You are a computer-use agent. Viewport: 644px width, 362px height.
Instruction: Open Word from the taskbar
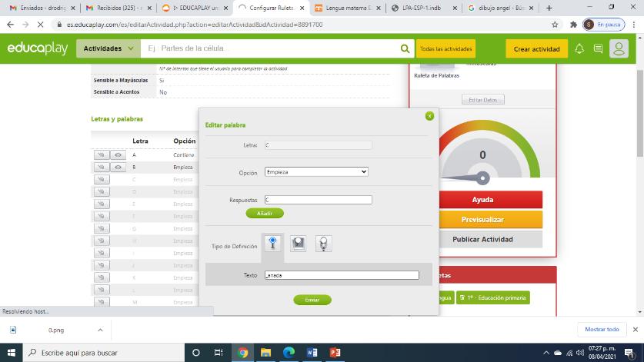312,353
